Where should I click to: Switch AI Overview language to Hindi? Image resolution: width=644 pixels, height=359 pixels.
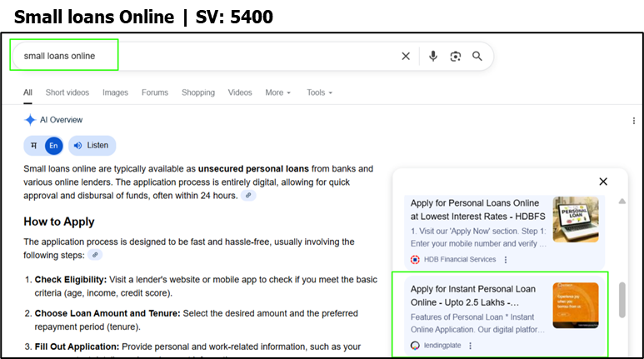tap(34, 146)
